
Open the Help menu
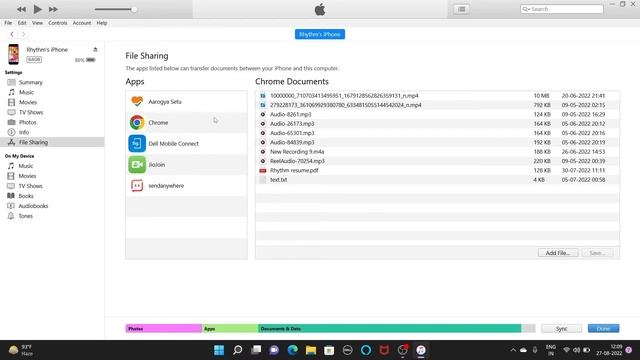102,23
